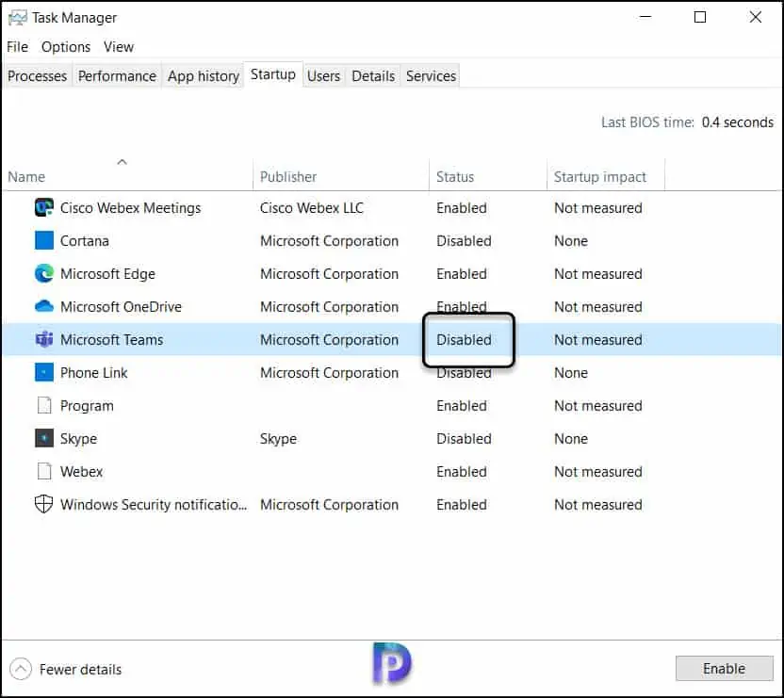Screen dimensions: 784x698
Task: Maximize the Task Manager window
Action: [x=700, y=17]
